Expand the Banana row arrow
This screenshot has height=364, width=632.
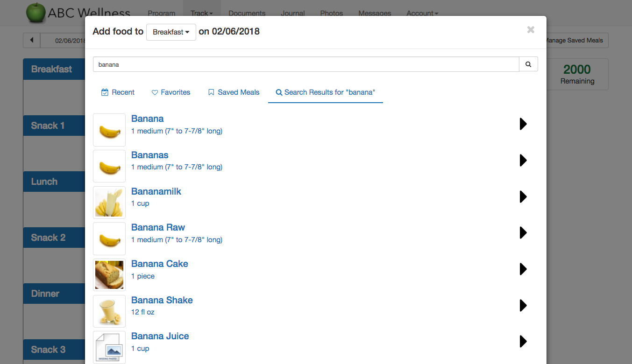(x=523, y=124)
